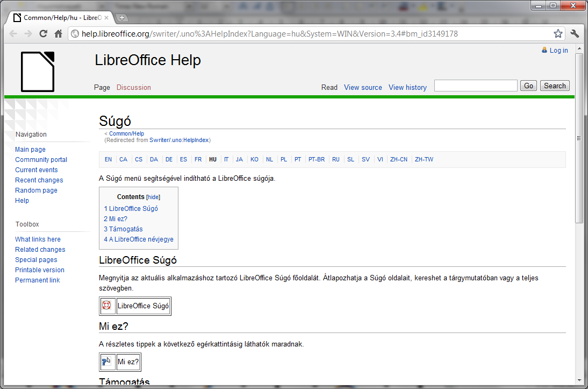Open the Permanent link
This screenshot has height=389, width=588.
pos(37,280)
